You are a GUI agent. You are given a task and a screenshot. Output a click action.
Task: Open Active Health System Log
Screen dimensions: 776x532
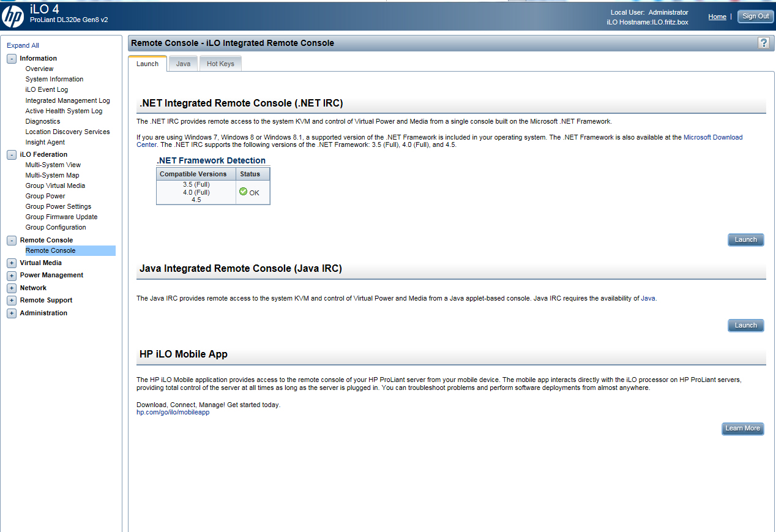[64, 111]
